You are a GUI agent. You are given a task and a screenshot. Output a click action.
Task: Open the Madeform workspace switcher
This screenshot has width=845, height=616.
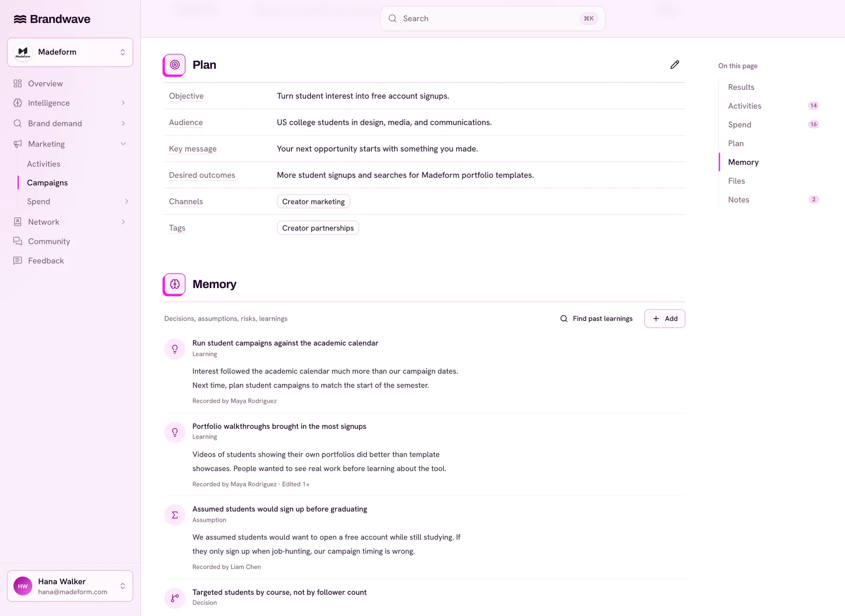70,52
